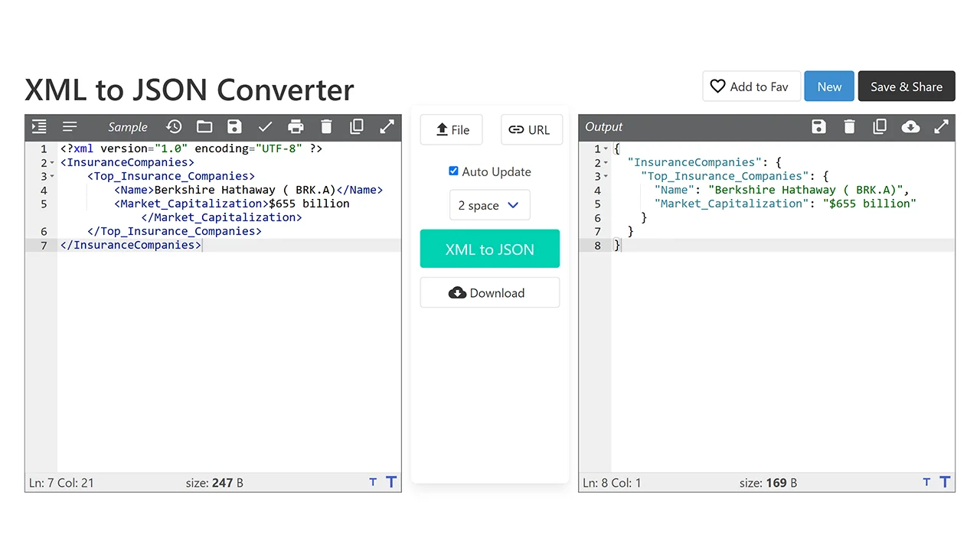Click Add to Fav button
The width and height of the screenshot is (980, 551).
click(x=750, y=86)
